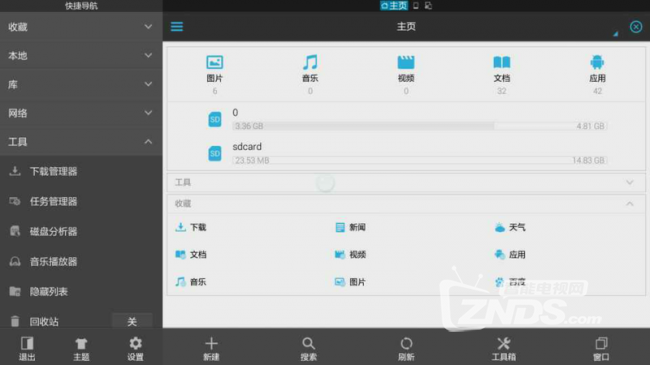
Task: Open the hamburger menu icon
Action: pyautogui.click(x=177, y=27)
